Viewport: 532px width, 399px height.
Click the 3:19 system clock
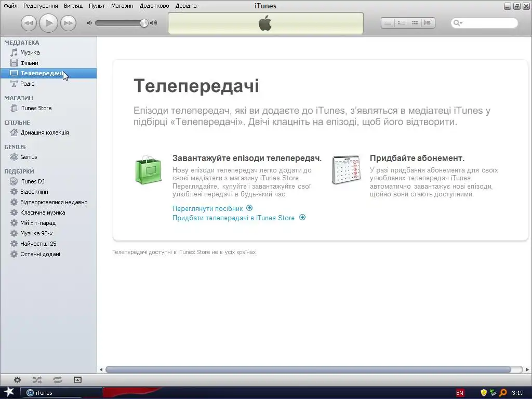coord(517,393)
